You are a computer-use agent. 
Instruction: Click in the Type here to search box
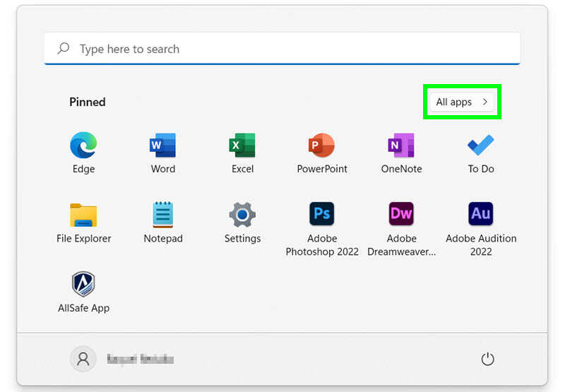282,49
